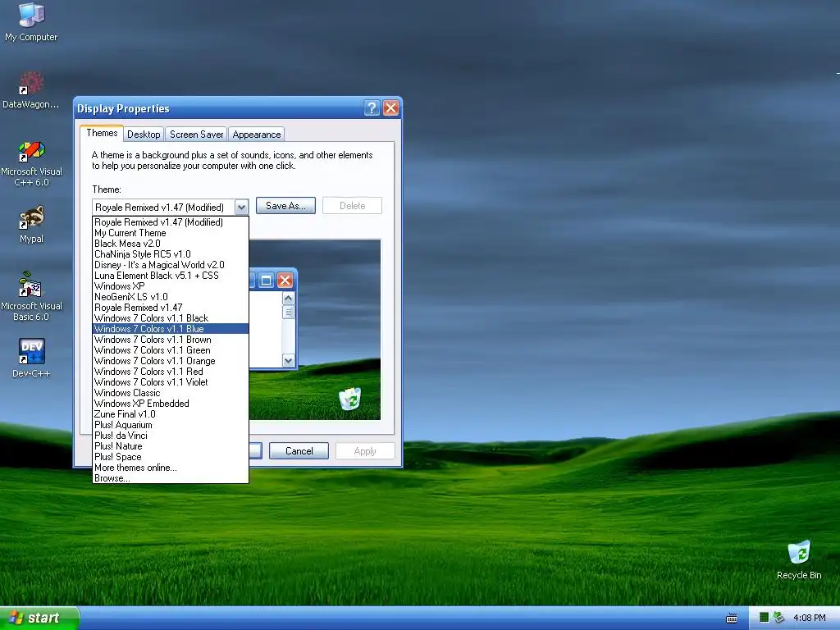
Task: Pick the Plus! Space theme
Action: [171, 457]
